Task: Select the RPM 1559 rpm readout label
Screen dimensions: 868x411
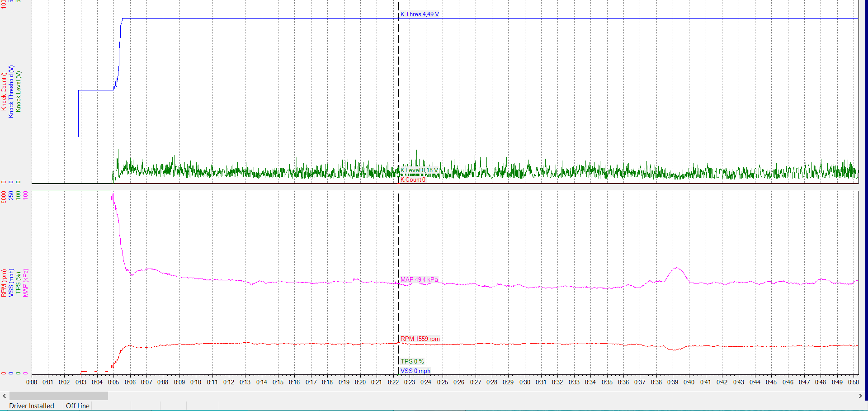Action: pos(420,339)
